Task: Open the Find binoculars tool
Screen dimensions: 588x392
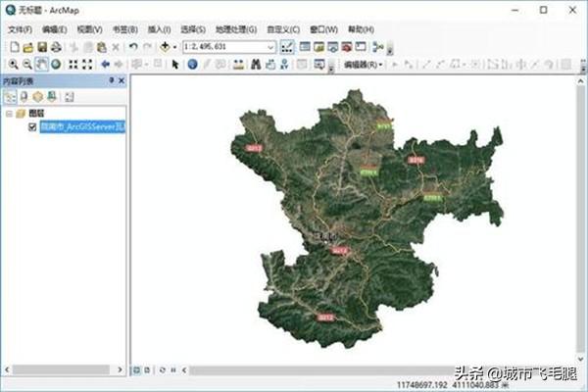Action: (x=256, y=65)
